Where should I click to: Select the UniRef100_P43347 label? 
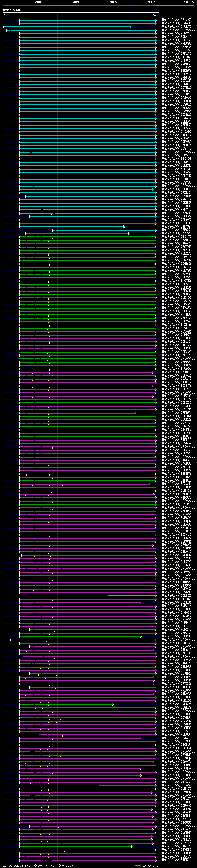coord(177,616)
